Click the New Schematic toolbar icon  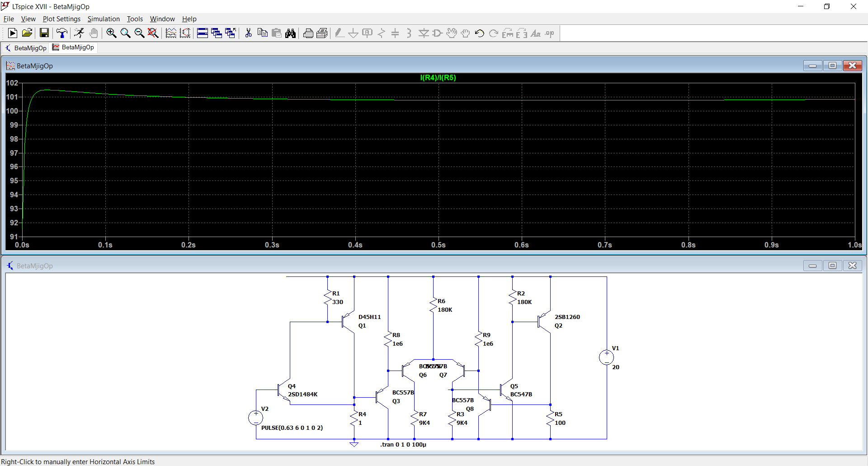pyautogui.click(x=13, y=33)
